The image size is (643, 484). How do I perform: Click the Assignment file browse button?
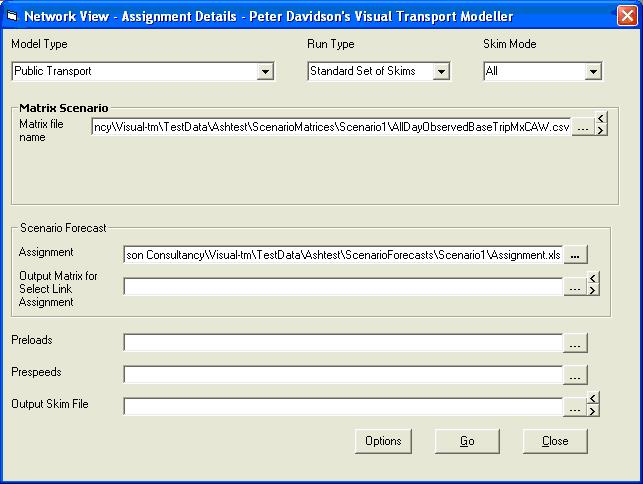click(x=574, y=255)
